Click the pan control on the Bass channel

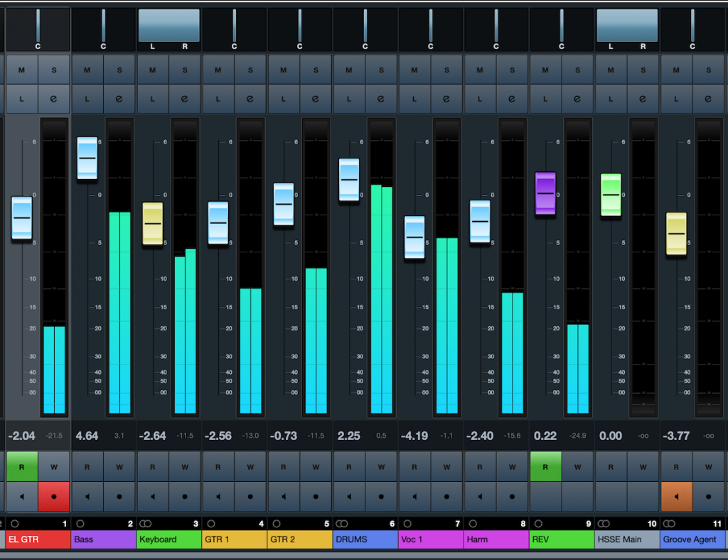click(x=103, y=28)
